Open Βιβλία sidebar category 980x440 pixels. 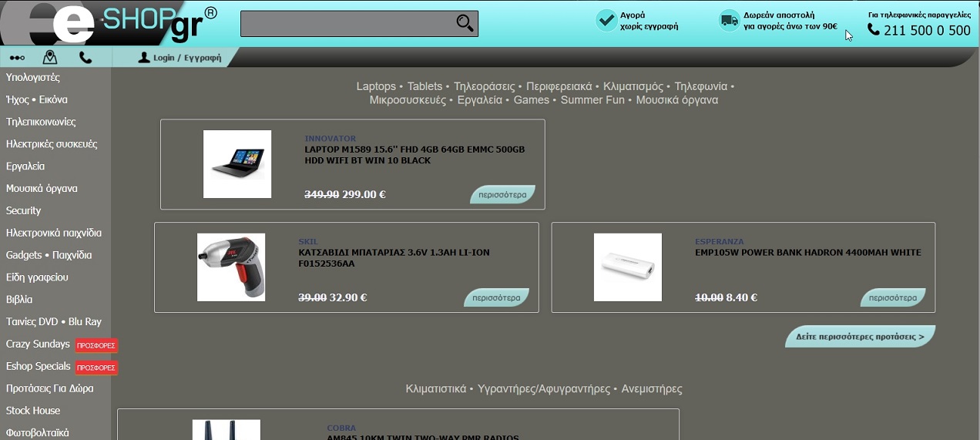click(19, 300)
